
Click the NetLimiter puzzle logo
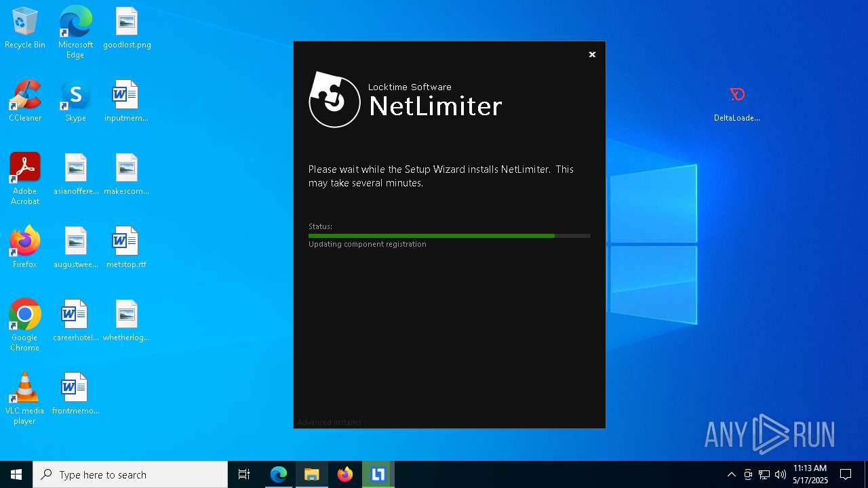click(334, 100)
